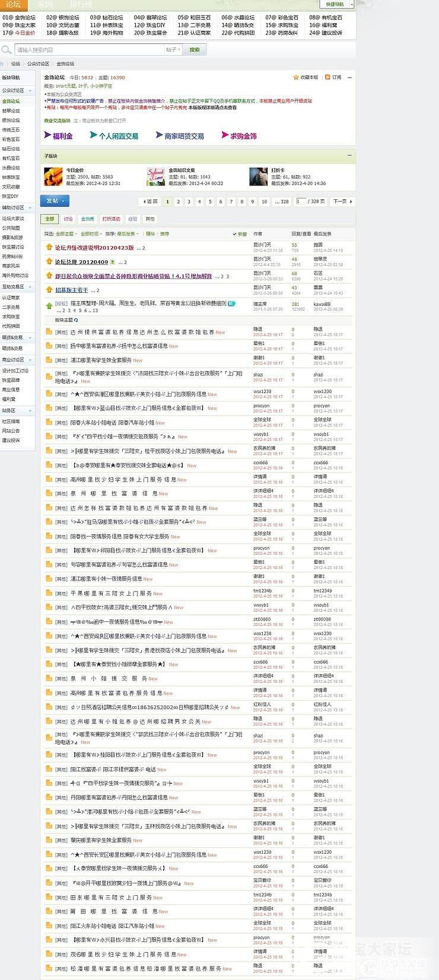Click the 精华 filter link

tap(150, 234)
